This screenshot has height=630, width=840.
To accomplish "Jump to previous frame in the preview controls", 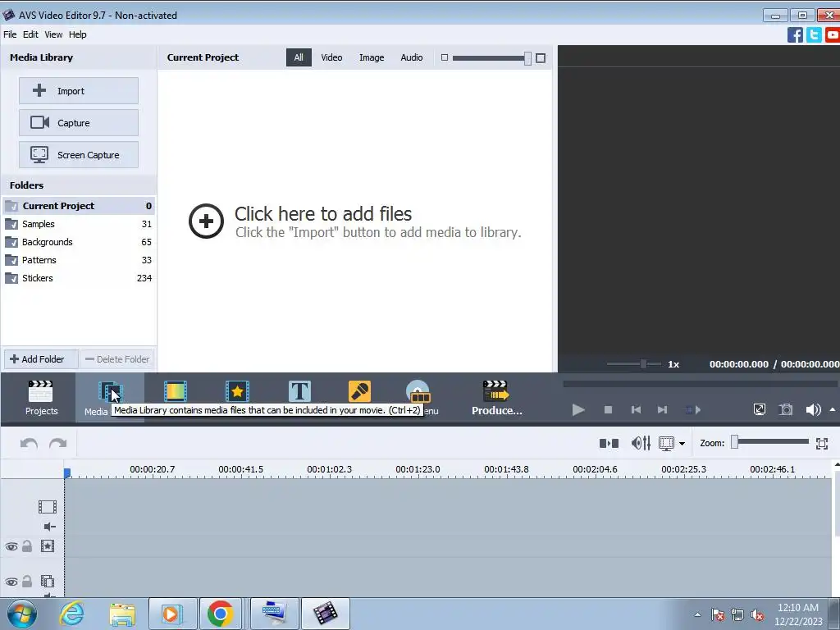I will click(636, 410).
